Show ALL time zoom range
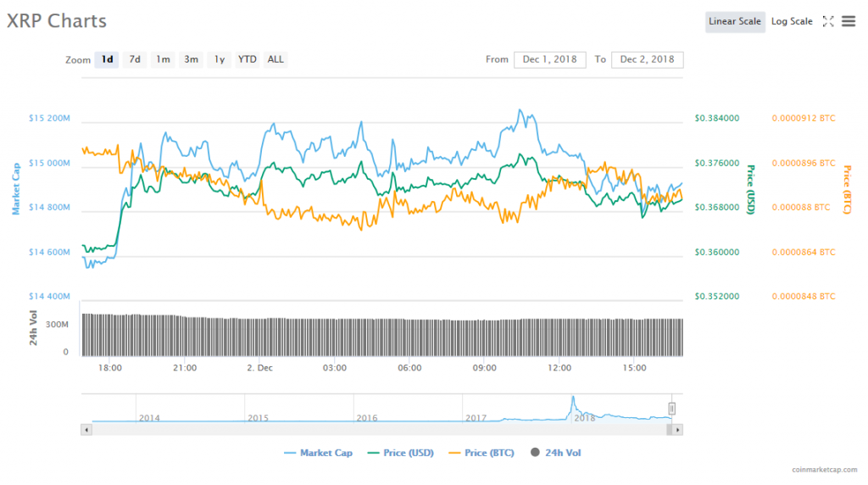Viewport: 868px width, 485px height. (275, 59)
